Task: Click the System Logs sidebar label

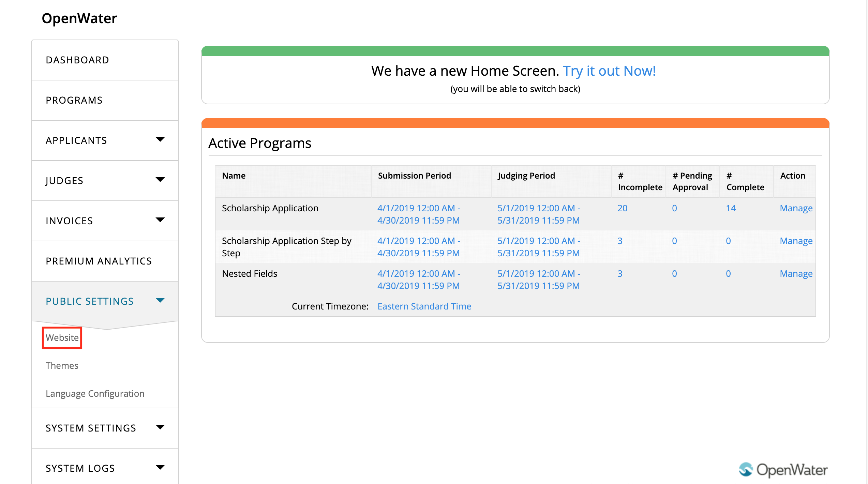Action: pos(80,468)
